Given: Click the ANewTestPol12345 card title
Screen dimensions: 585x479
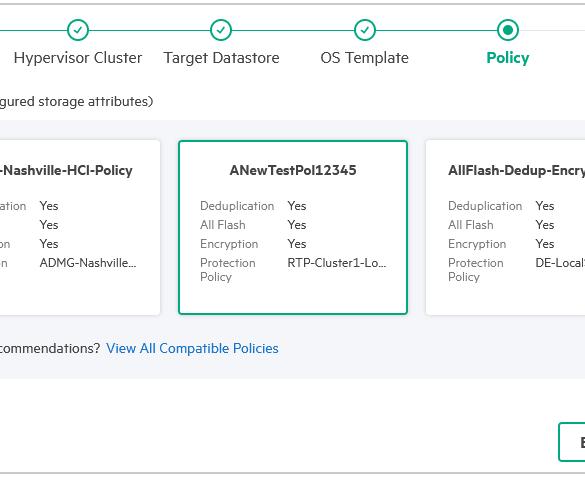Looking at the screenshot, I should [x=293, y=170].
